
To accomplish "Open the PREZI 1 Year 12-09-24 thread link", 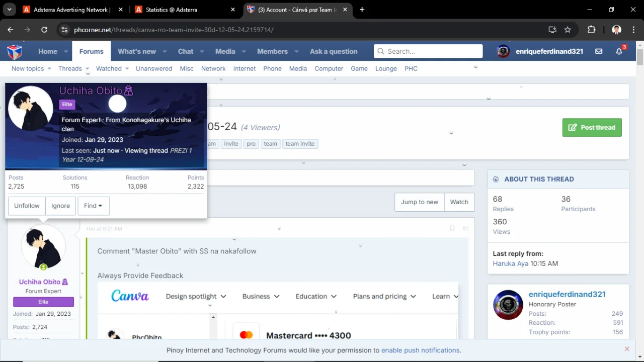I will coord(127,155).
